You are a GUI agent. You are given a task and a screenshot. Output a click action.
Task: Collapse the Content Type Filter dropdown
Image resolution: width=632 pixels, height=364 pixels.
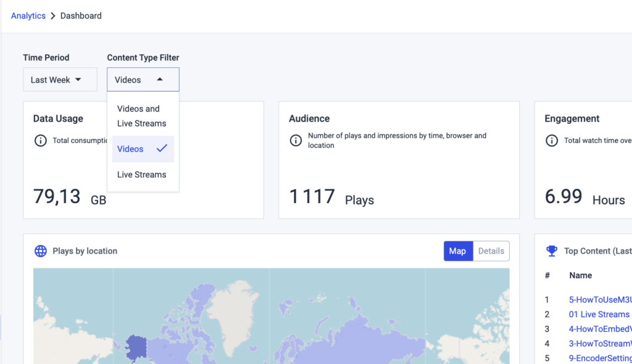click(143, 79)
